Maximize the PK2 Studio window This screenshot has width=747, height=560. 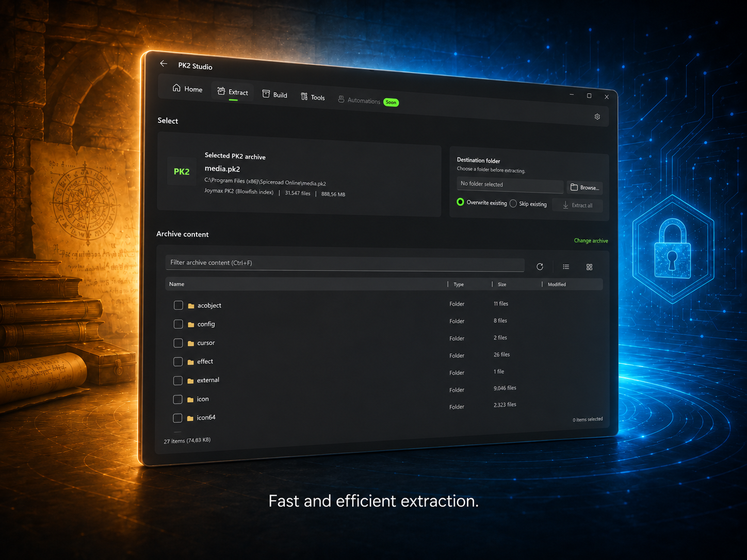coord(589,96)
